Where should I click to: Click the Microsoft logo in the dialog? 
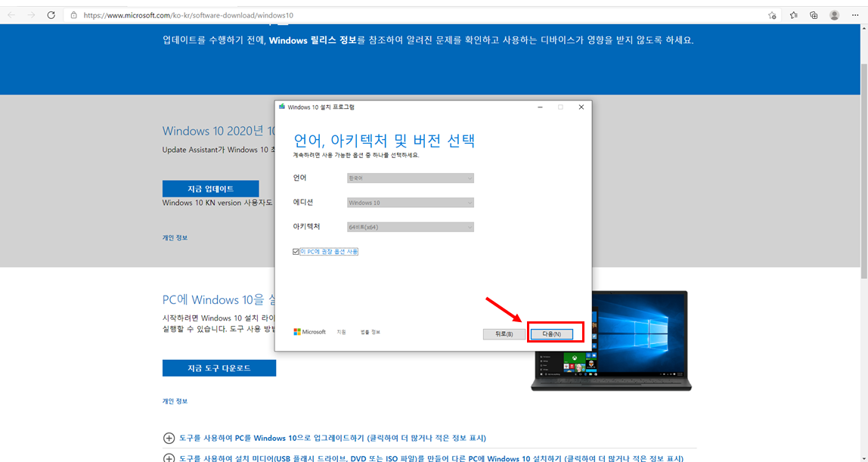(x=309, y=332)
